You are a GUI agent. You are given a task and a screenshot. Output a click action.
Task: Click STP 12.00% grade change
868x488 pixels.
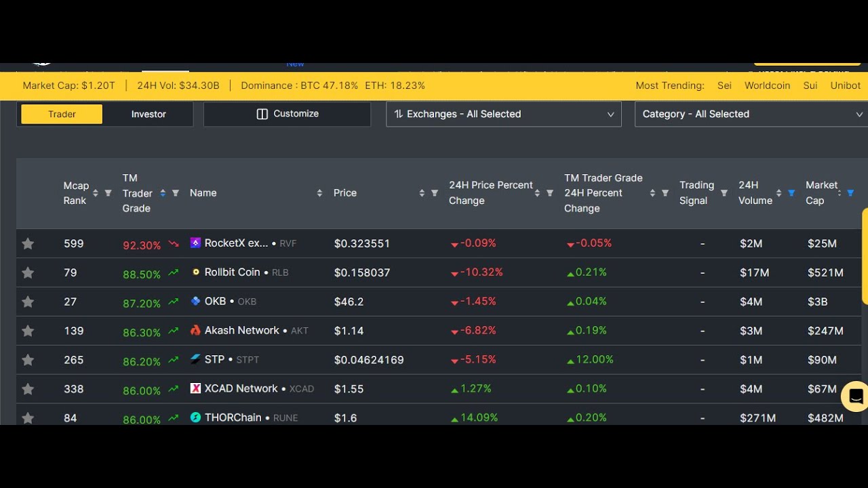[x=594, y=359]
